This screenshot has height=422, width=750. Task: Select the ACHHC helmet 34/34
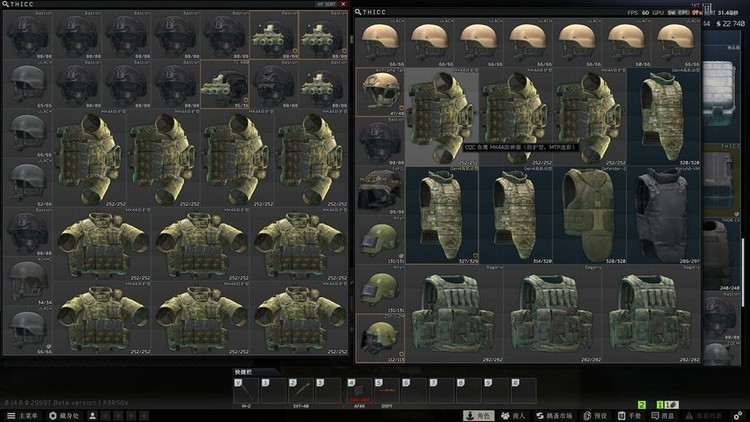click(x=28, y=281)
